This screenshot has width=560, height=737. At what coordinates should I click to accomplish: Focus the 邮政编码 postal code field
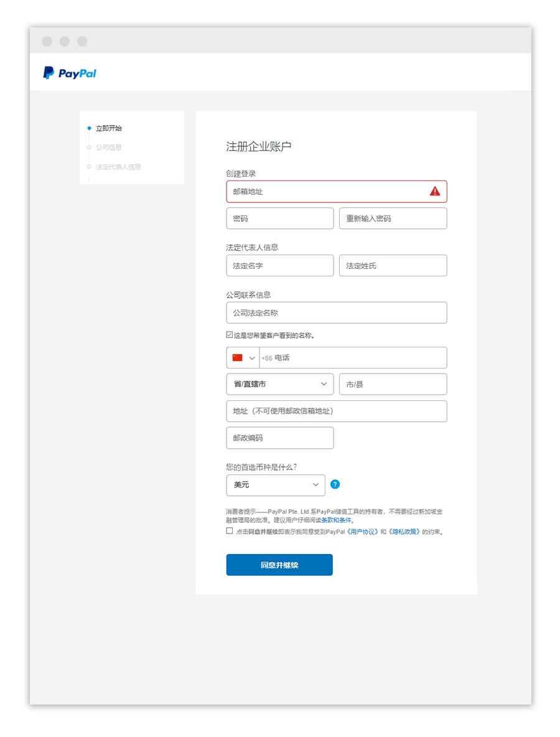[280, 438]
